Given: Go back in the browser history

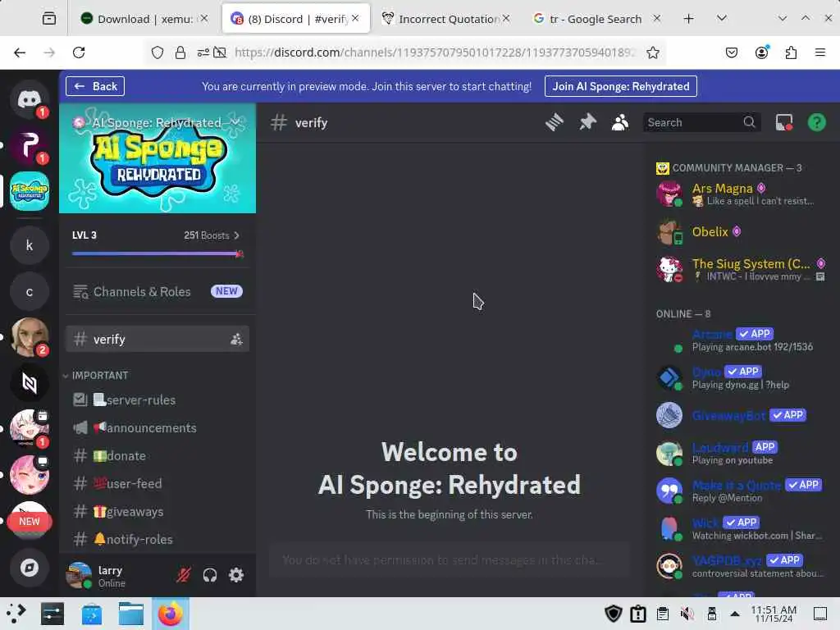Looking at the screenshot, I should click(20, 52).
